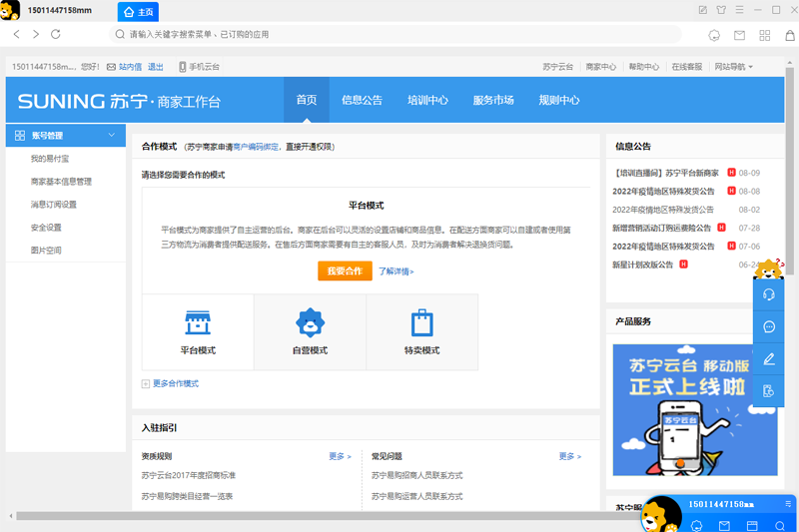Click floating pencil feedback icon
The height and width of the screenshot is (532, 799).
point(769,359)
